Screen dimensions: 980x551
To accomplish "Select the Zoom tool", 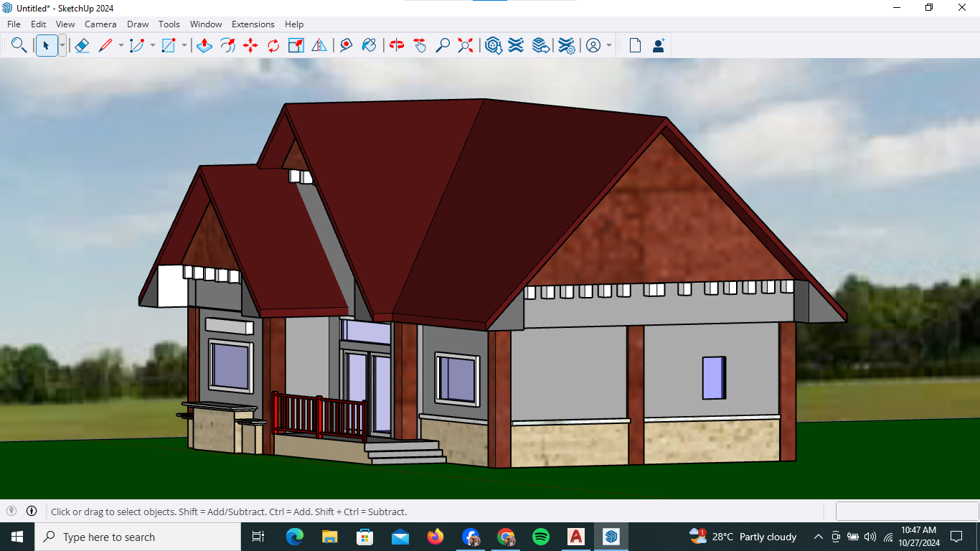I will (443, 45).
